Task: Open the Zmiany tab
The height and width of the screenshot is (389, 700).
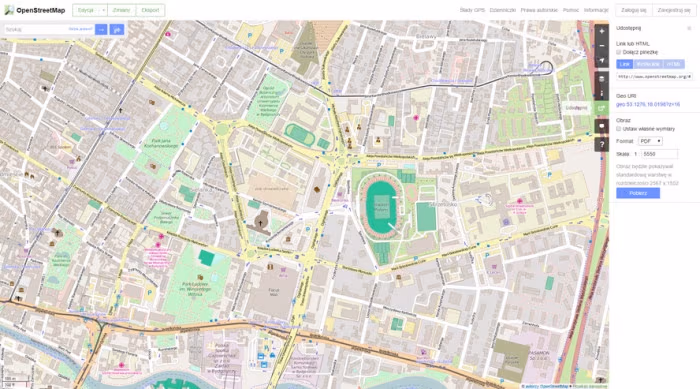Action: (x=121, y=10)
